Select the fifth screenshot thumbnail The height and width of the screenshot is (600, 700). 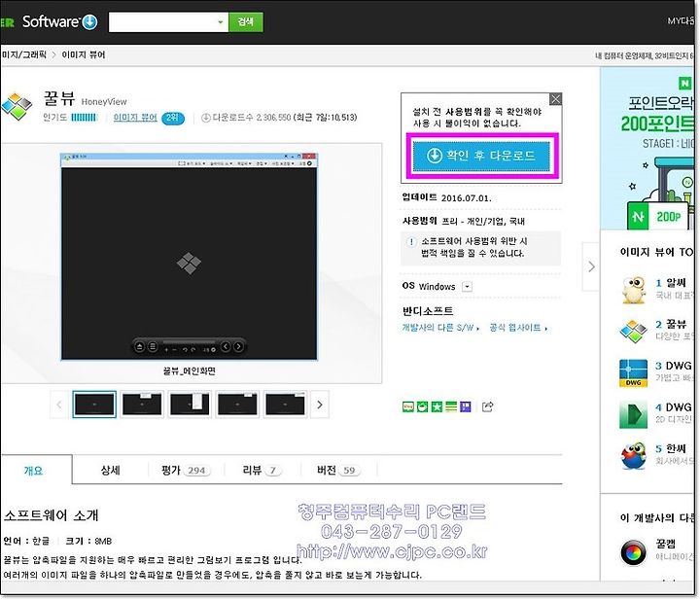pyautogui.click(x=285, y=405)
